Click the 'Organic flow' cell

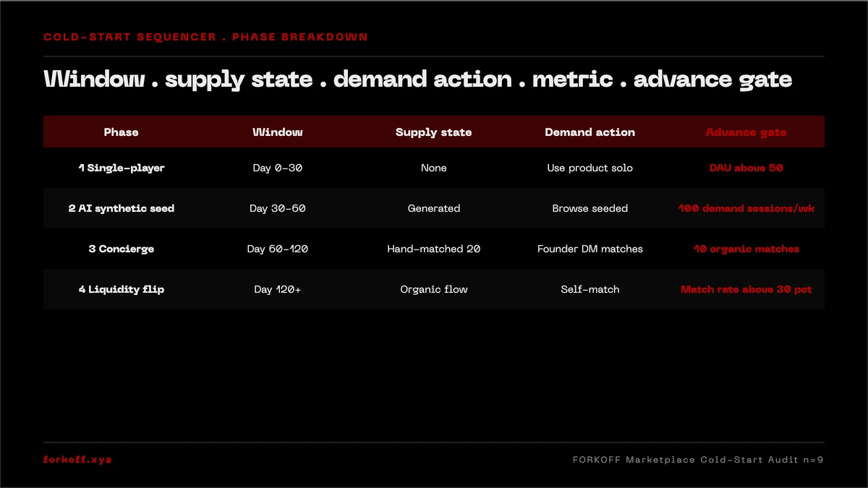(434, 289)
